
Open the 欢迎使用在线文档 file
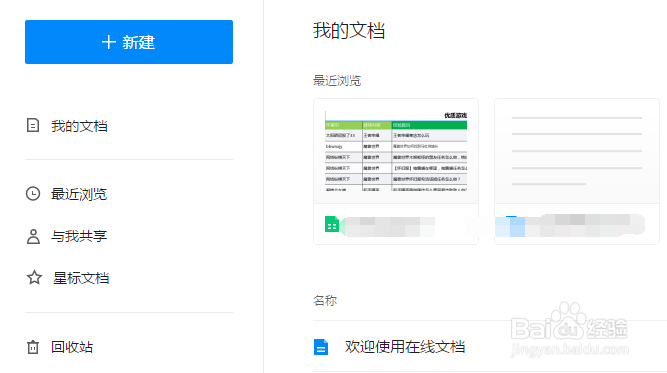tap(405, 347)
